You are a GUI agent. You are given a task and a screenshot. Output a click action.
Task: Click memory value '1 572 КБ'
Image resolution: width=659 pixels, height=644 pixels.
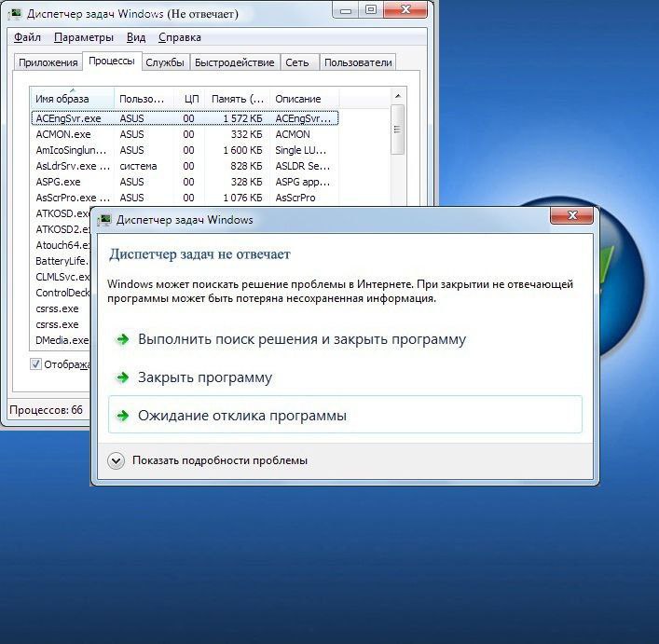point(242,118)
